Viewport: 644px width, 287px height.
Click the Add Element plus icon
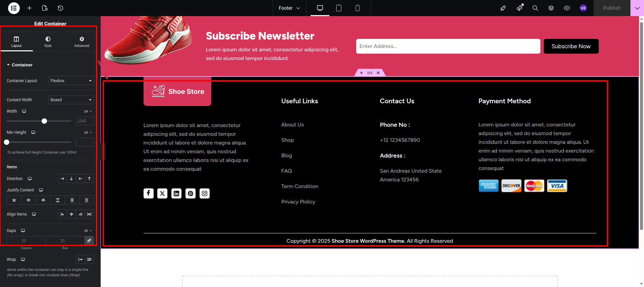[x=30, y=8]
